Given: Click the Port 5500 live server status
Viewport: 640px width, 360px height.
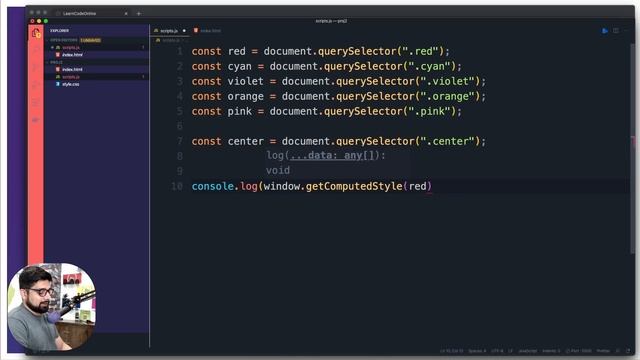Looking at the screenshot, I should [x=579, y=351].
